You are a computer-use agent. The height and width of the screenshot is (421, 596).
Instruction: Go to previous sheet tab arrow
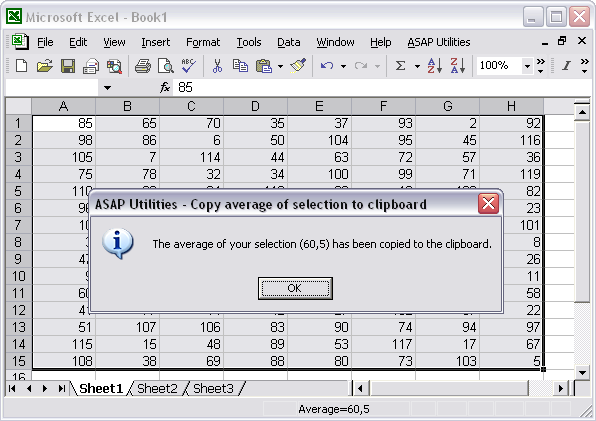click(x=29, y=389)
